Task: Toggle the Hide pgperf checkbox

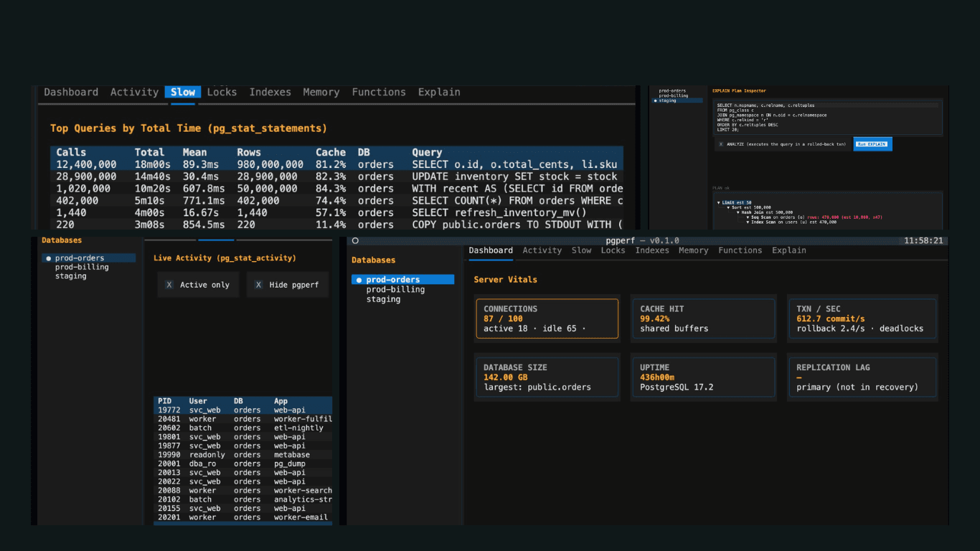Action: point(258,285)
